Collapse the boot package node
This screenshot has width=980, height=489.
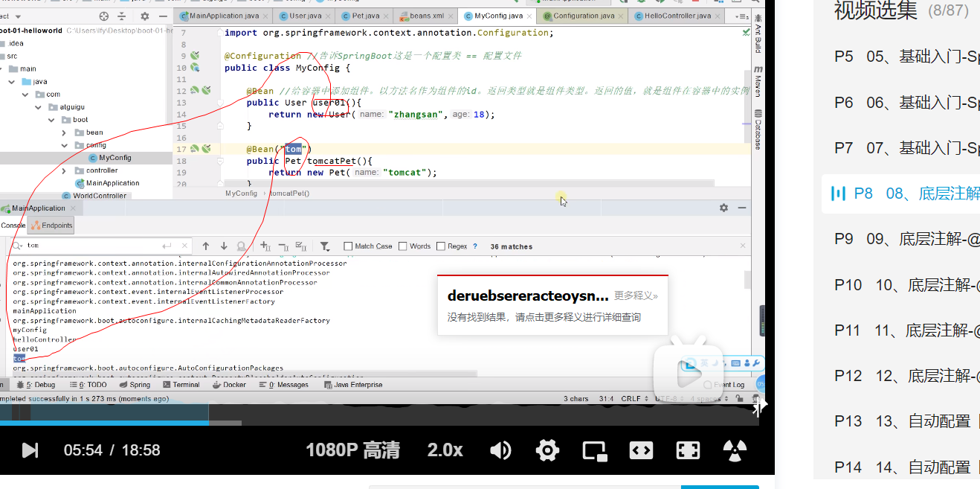[x=53, y=119]
